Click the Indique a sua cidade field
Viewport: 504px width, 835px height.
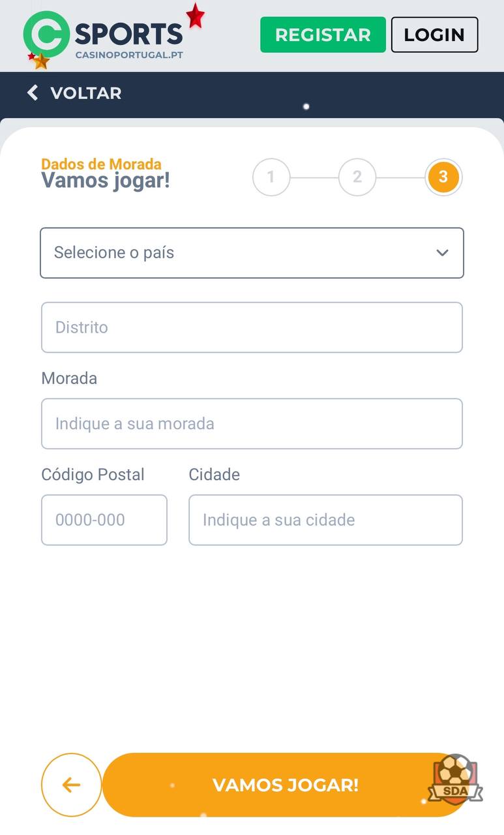(325, 520)
